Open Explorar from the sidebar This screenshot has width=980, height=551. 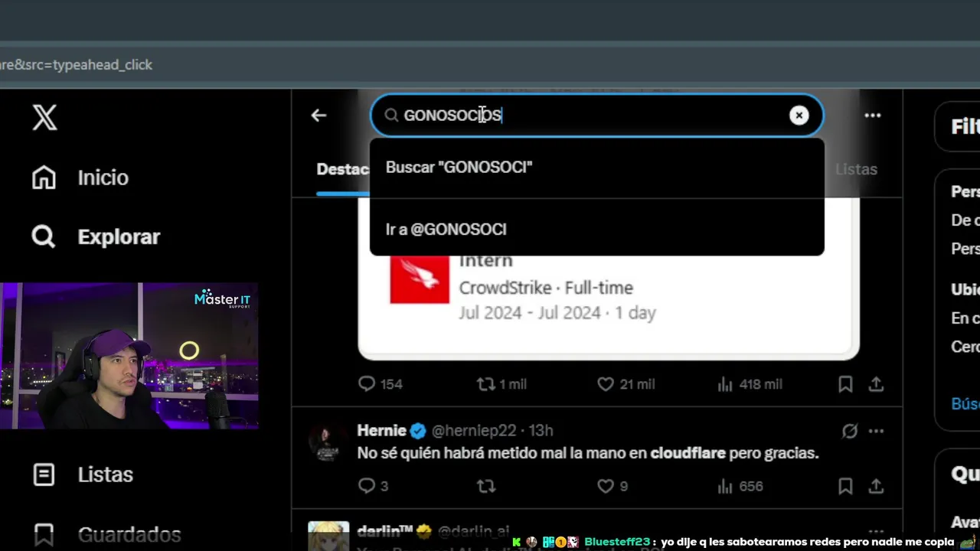pos(119,236)
